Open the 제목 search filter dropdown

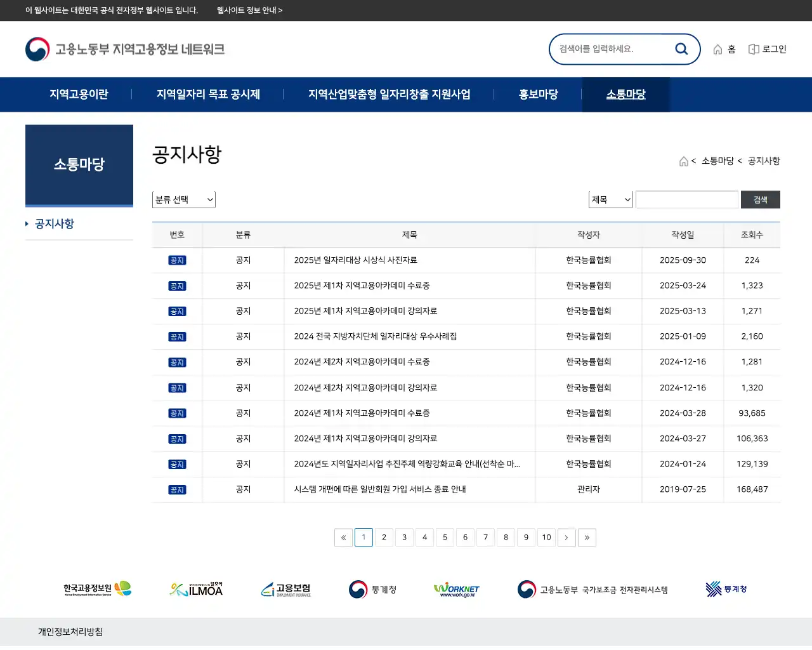610,199
